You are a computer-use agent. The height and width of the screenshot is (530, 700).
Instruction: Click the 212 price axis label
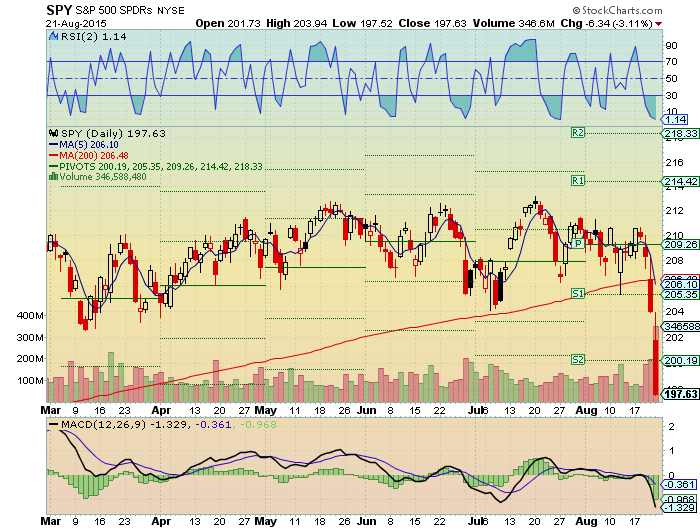point(674,211)
